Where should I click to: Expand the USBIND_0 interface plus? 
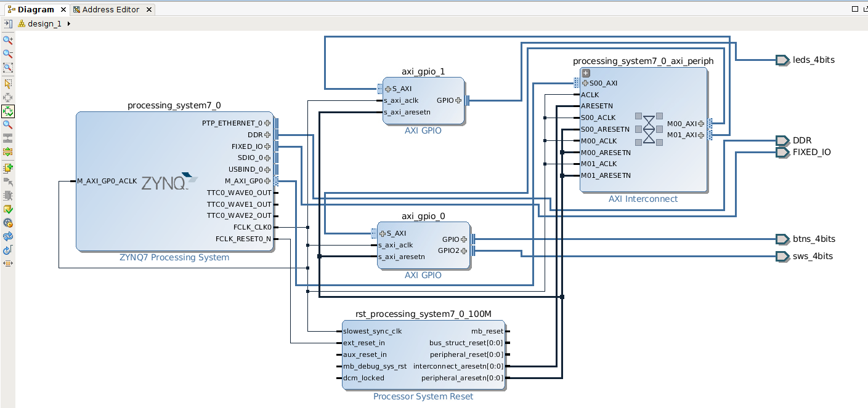pos(267,169)
